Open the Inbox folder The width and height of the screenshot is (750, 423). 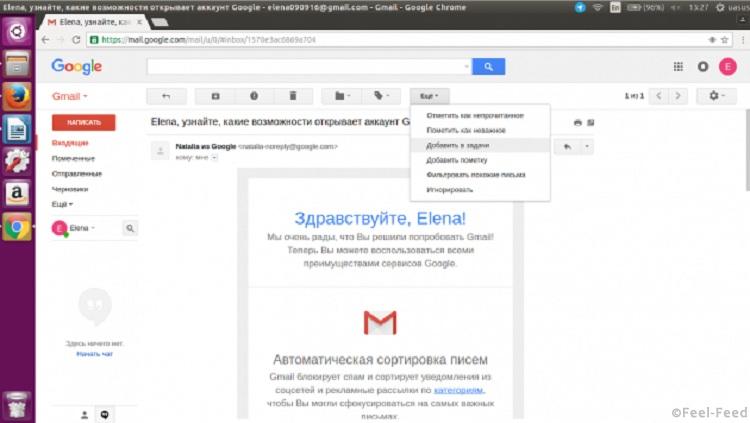(70, 143)
